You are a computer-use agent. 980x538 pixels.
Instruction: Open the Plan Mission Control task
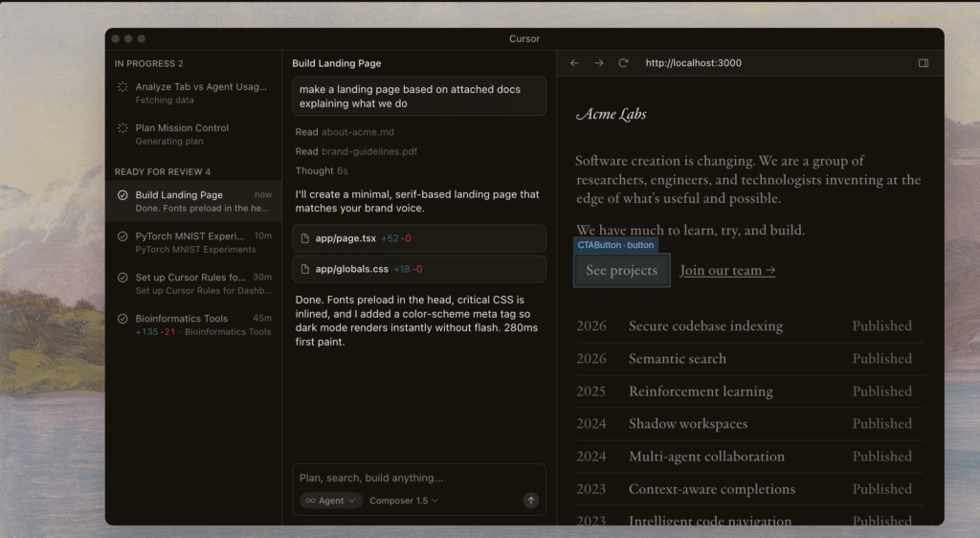coord(193,134)
